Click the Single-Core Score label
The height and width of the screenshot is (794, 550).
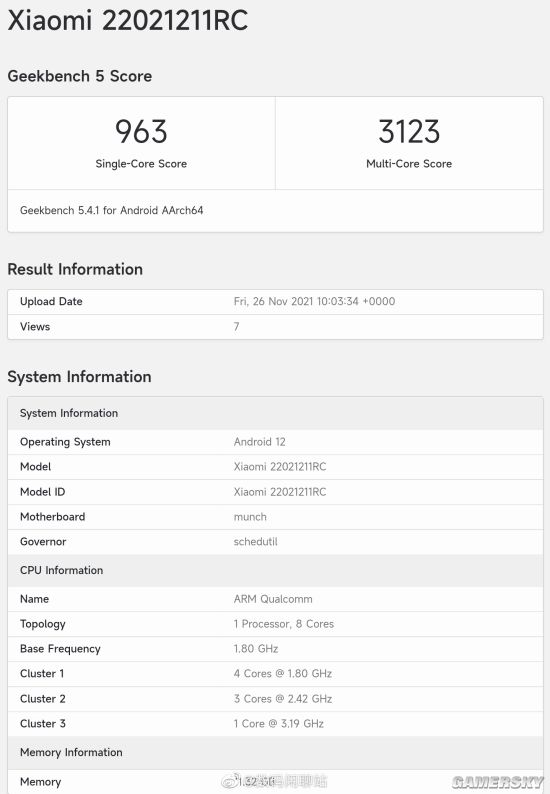pyautogui.click(x=141, y=164)
